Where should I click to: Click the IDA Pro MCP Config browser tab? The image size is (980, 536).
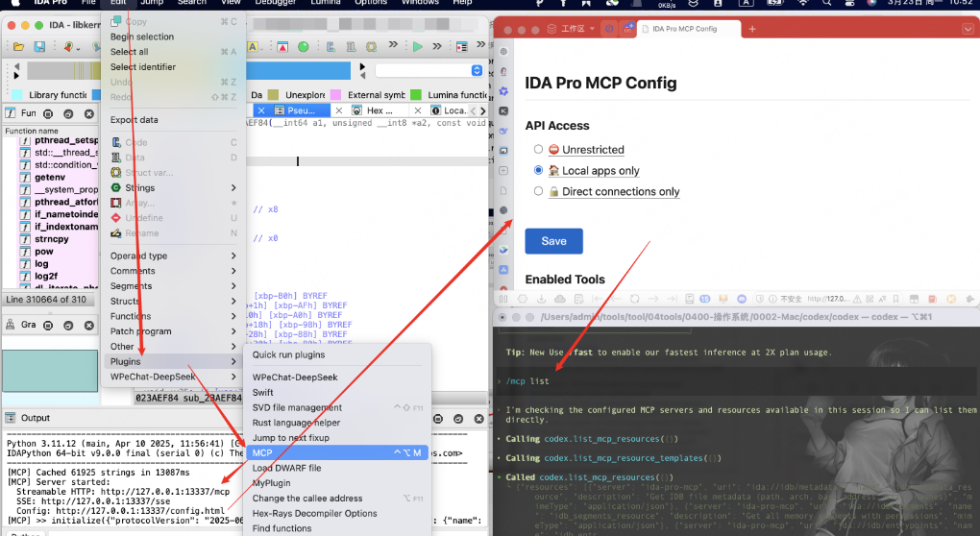[689, 29]
